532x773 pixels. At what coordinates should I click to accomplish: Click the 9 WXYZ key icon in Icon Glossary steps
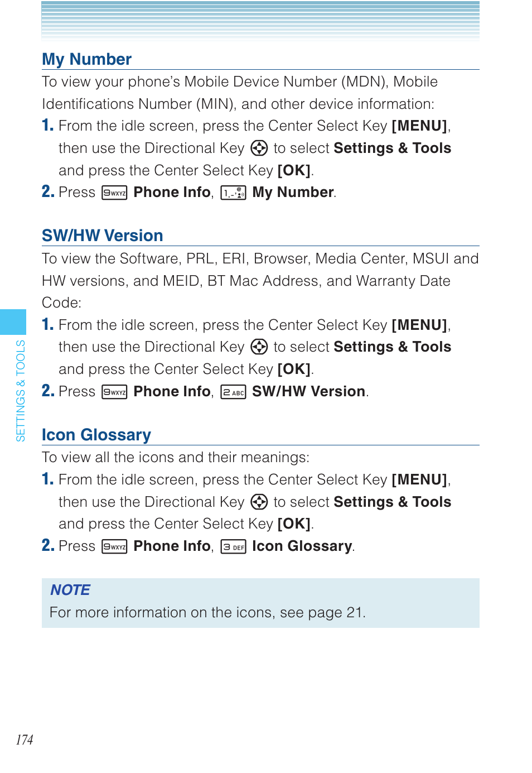[114, 546]
